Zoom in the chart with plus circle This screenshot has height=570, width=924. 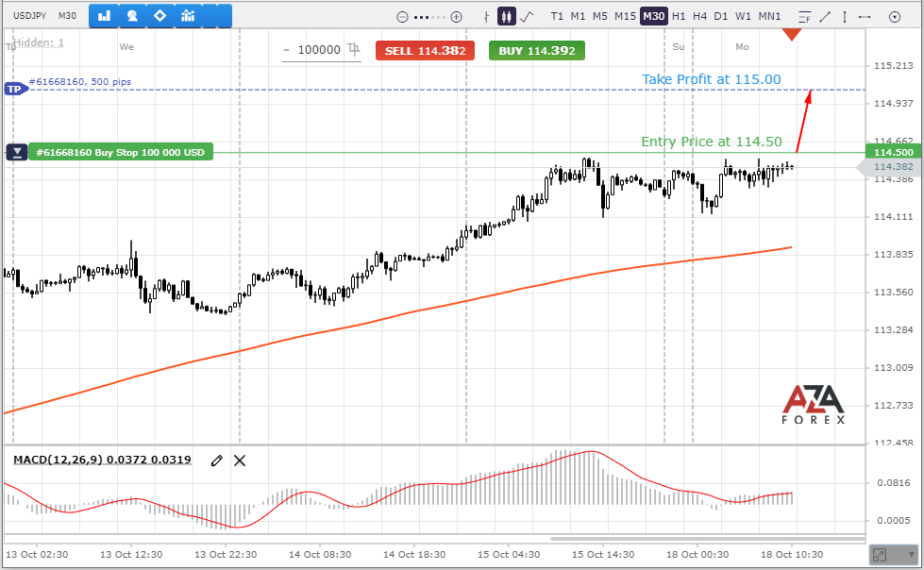[456, 17]
